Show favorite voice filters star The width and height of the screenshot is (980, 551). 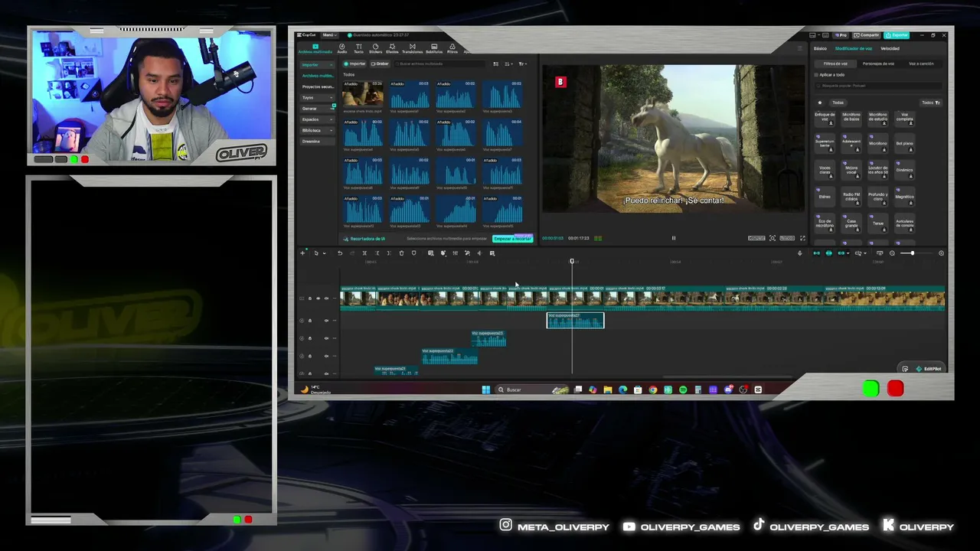820,103
